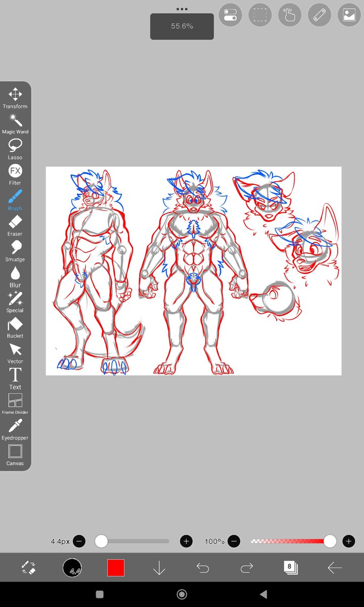
Task: Open the three-dot handle above zoom
Action: pyautogui.click(x=182, y=9)
